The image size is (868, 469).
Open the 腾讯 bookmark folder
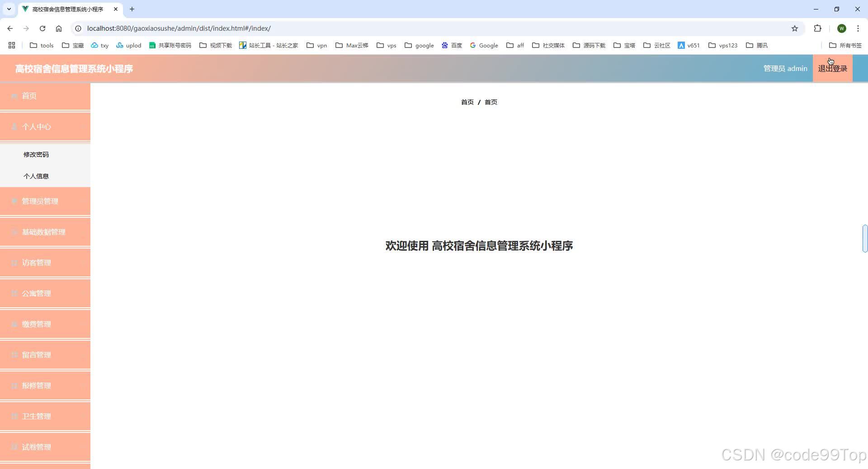click(x=757, y=45)
